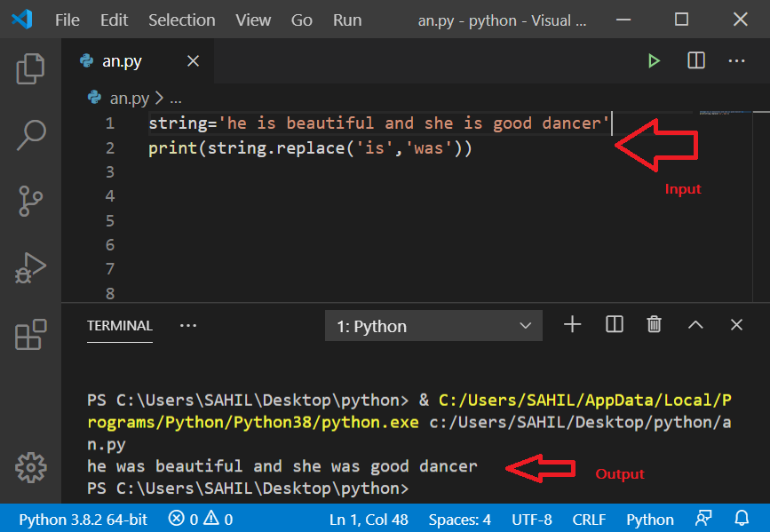Open the File menu

pyautogui.click(x=67, y=20)
